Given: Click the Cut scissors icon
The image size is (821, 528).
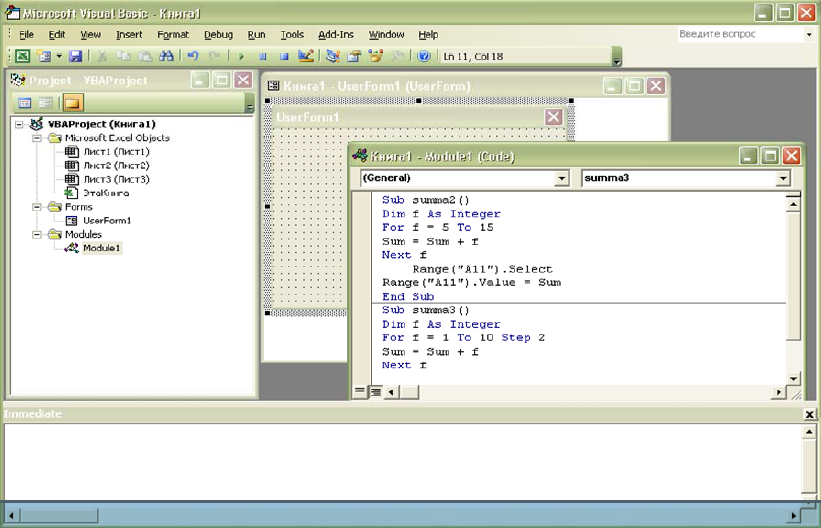Looking at the screenshot, I should (102, 56).
